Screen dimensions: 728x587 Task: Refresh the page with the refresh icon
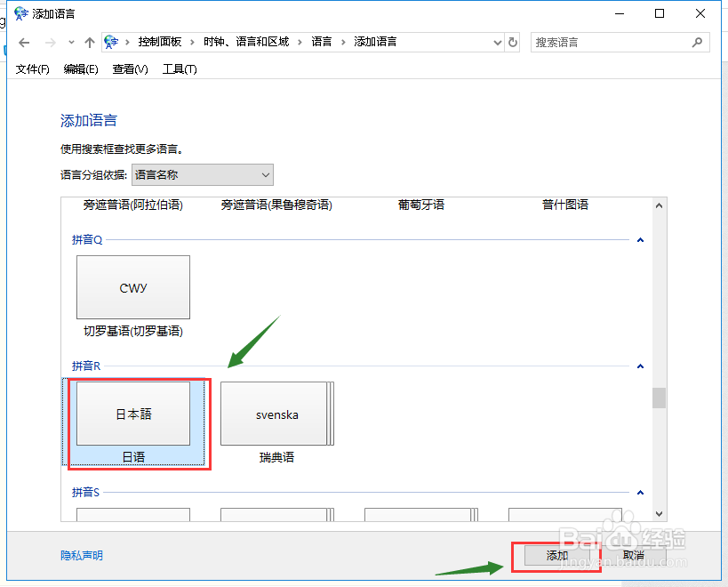pyautogui.click(x=512, y=41)
